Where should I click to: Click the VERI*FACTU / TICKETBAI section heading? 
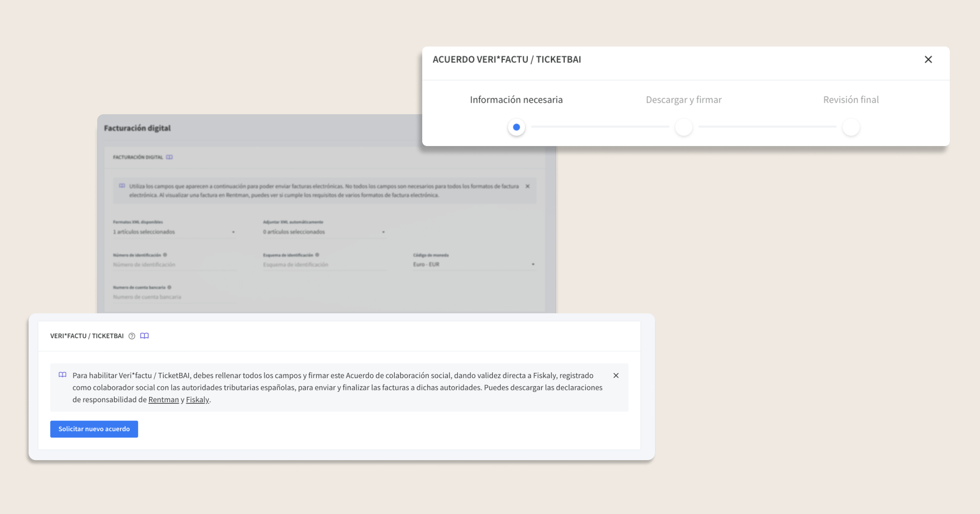87,336
